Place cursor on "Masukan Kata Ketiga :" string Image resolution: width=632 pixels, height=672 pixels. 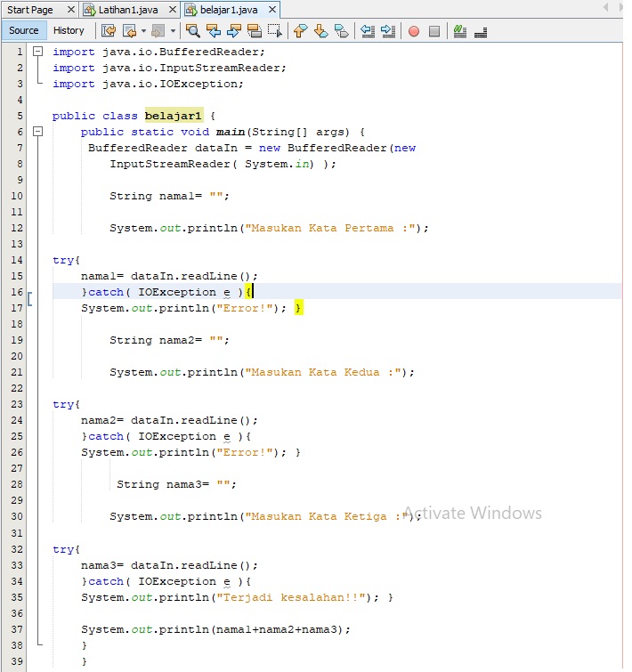point(326,516)
